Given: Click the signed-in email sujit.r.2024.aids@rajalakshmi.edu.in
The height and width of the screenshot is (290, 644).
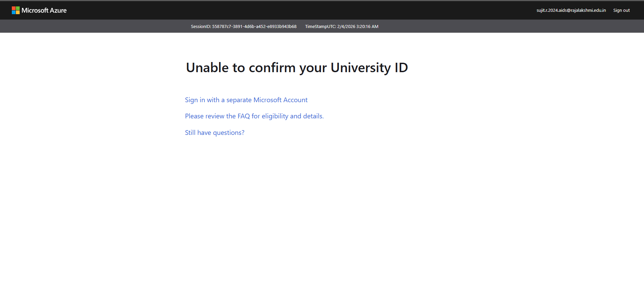Looking at the screenshot, I should [571, 10].
